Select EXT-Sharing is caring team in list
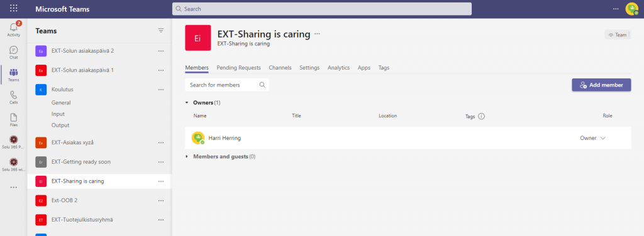Viewport: 644px width, 236px height. pos(99,181)
